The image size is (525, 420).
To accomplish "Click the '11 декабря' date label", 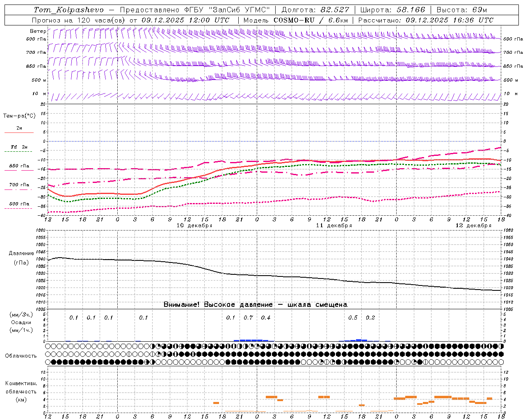I will (334, 226).
